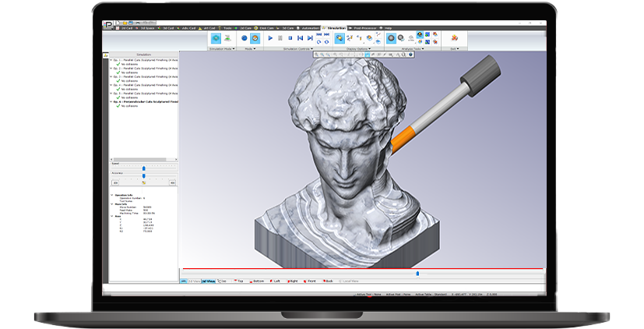Click the Simulation panel header
Viewport: 644px width, 329px height.
click(144, 55)
